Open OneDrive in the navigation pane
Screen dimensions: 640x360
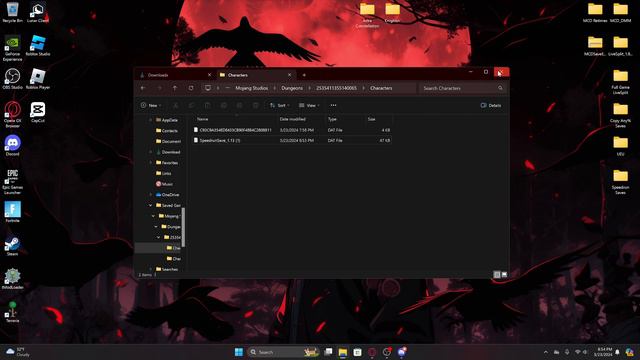[x=167, y=195]
